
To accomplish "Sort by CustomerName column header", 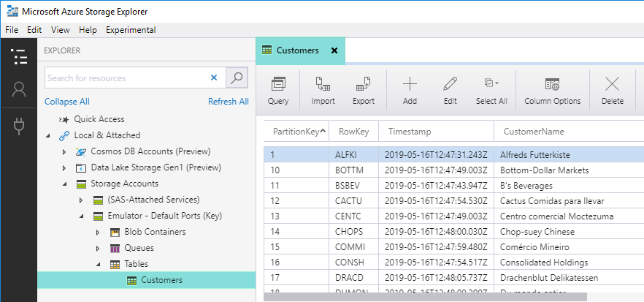I will point(569,132).
